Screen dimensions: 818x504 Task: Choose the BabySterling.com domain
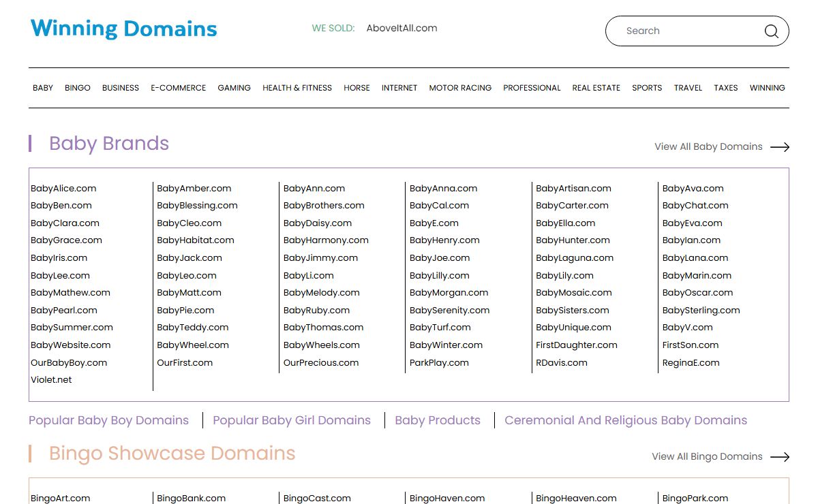tap(701, 311)
